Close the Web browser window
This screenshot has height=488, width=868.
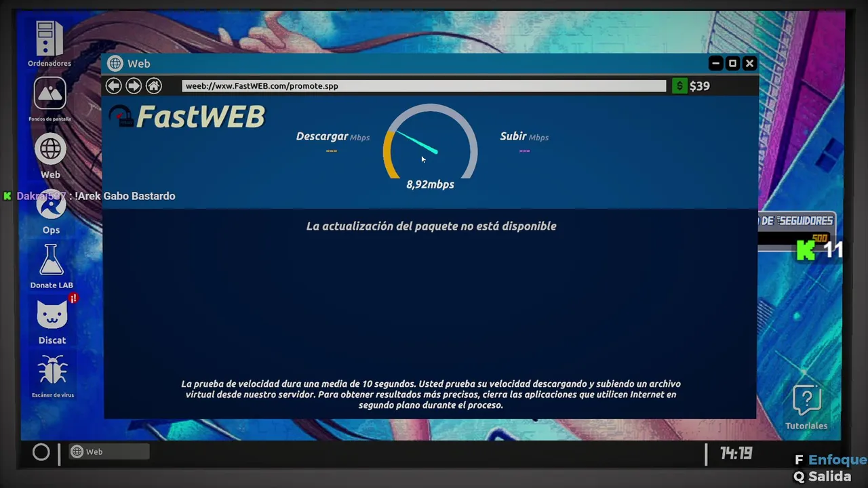(x=749, y=63)
